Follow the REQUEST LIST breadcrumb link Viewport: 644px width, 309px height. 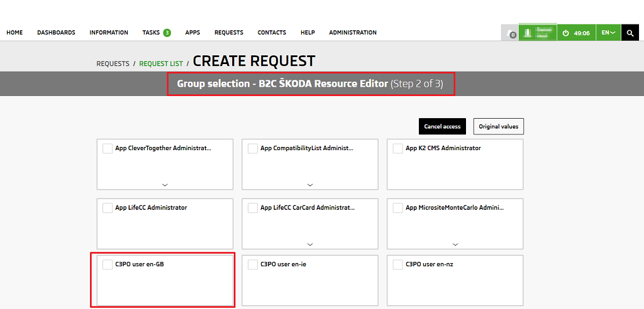[x=161, y=63]
